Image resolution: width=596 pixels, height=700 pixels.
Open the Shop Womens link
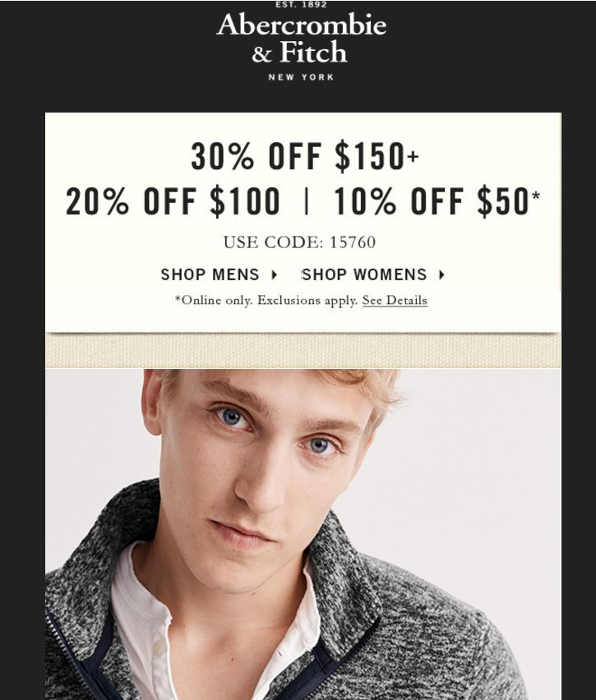coord(364,274)
